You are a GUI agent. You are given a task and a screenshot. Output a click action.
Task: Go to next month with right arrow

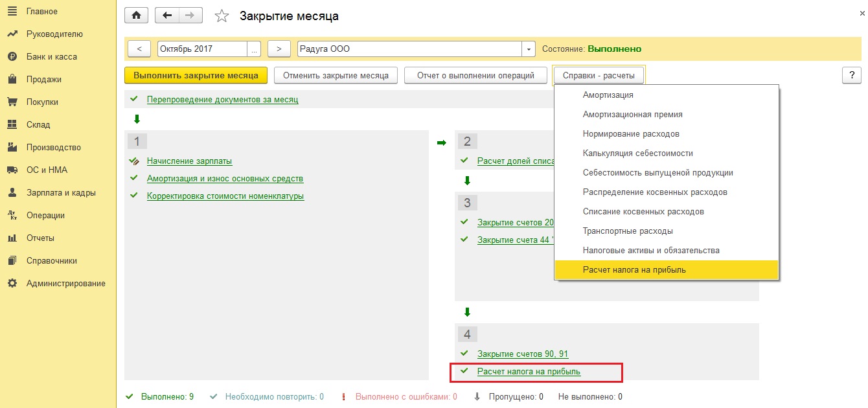(x=279, y=49)
